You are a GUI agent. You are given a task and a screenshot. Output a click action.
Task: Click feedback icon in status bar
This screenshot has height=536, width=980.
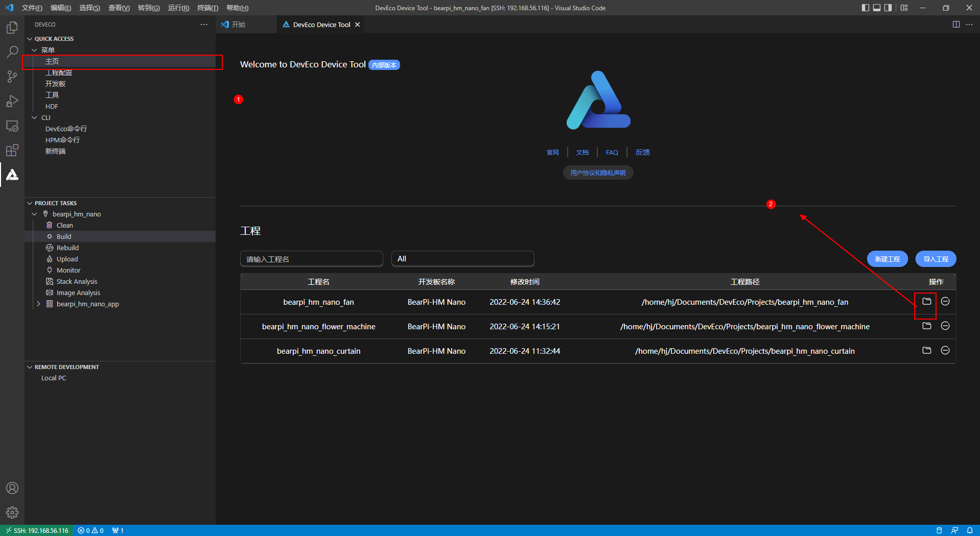pyautogui.click(x=954, y=530)
